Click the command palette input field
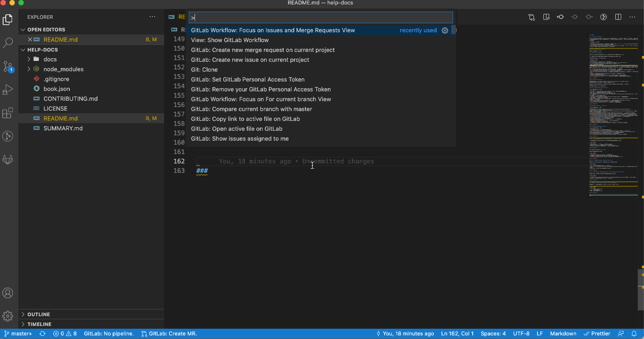This screenshot has width=644, height=339. [x=321, y=17]
